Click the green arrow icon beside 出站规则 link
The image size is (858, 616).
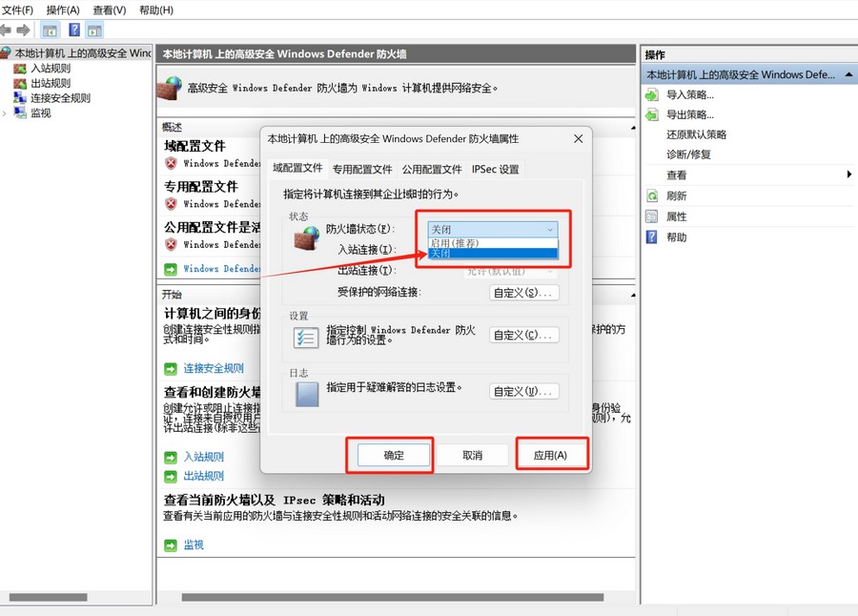pos(171,477)
